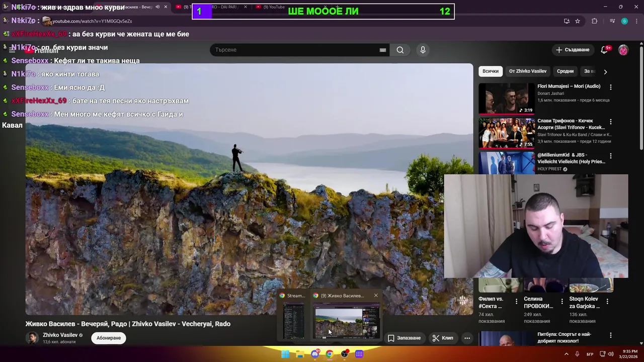
Task: Select the Всички filter chip
Action: (x=491, y=71)
